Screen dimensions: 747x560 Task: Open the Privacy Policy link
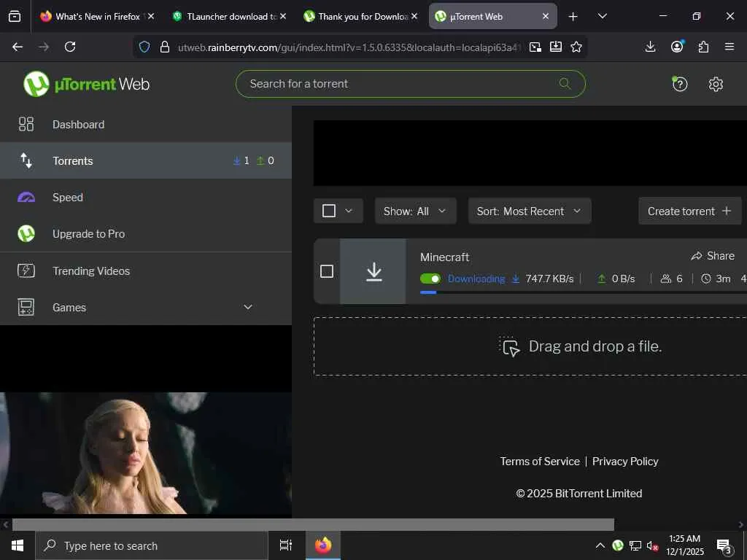[625, 462]
